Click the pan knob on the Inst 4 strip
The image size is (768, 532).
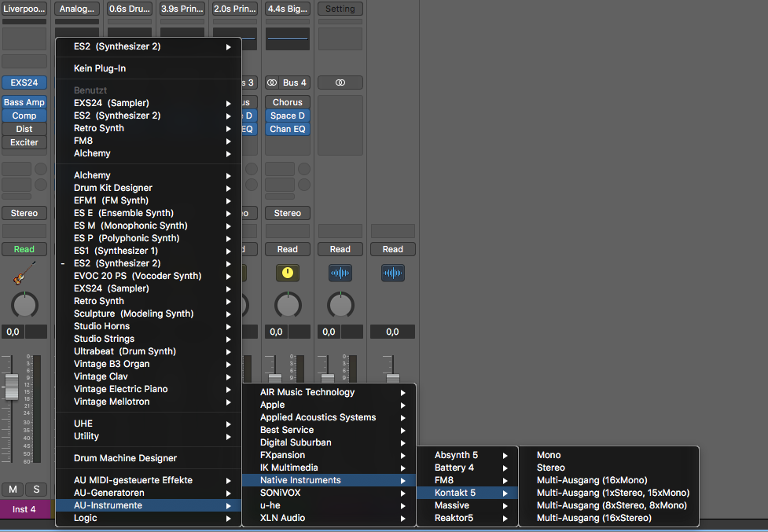click(x=24, y=305)
